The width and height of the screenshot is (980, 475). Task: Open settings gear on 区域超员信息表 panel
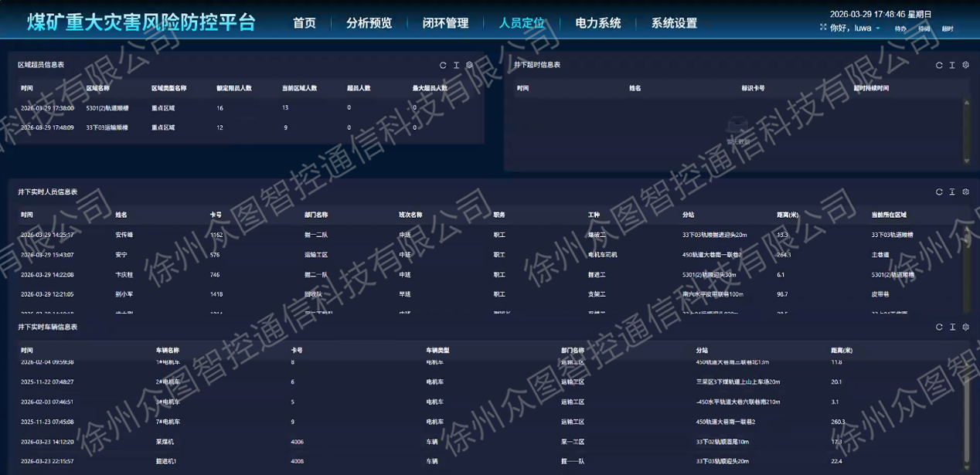coord(471,65)
